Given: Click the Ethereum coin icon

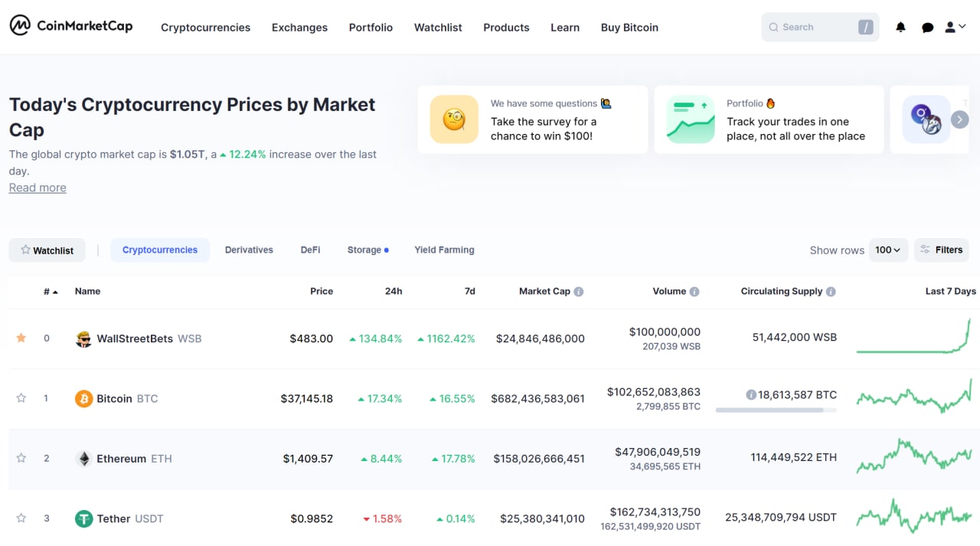Looking at the screenshot, I should 83,459.
